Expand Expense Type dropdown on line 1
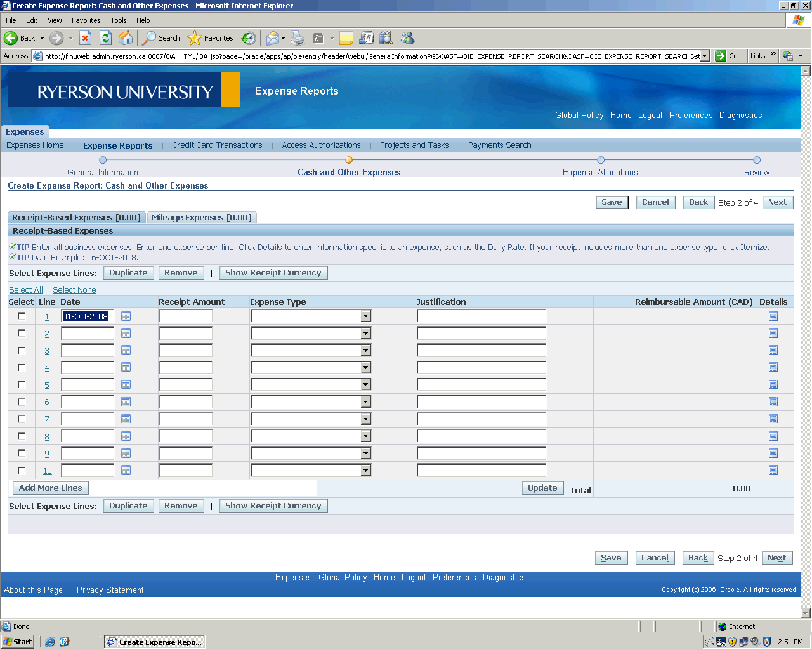The width and height of the screenshot is (812, 650). pos(365,316)
